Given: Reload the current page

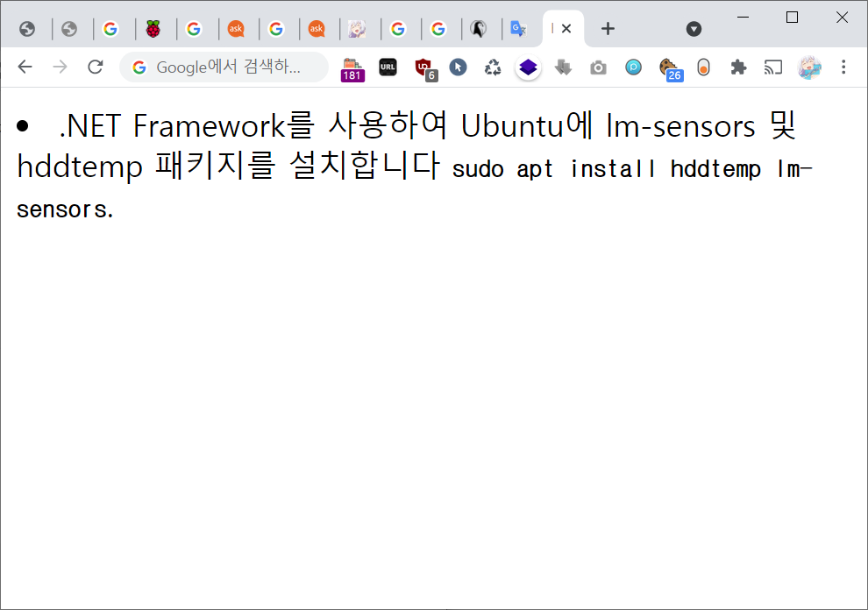Looking at the screenshot, I should [96, 67].
